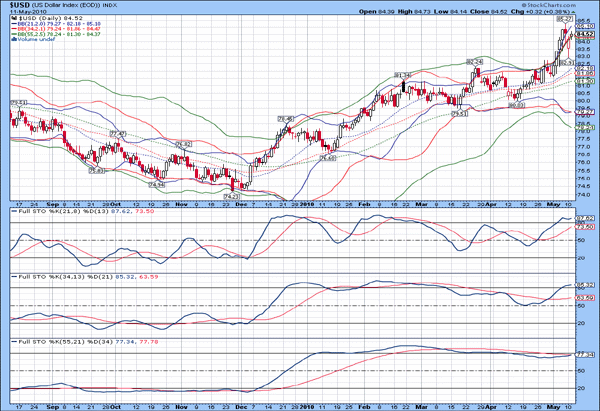Screen dimensions: 600x411
Task: Click the 85.27 high price marker
Action: pyautogui.click(x=564, y=19)
